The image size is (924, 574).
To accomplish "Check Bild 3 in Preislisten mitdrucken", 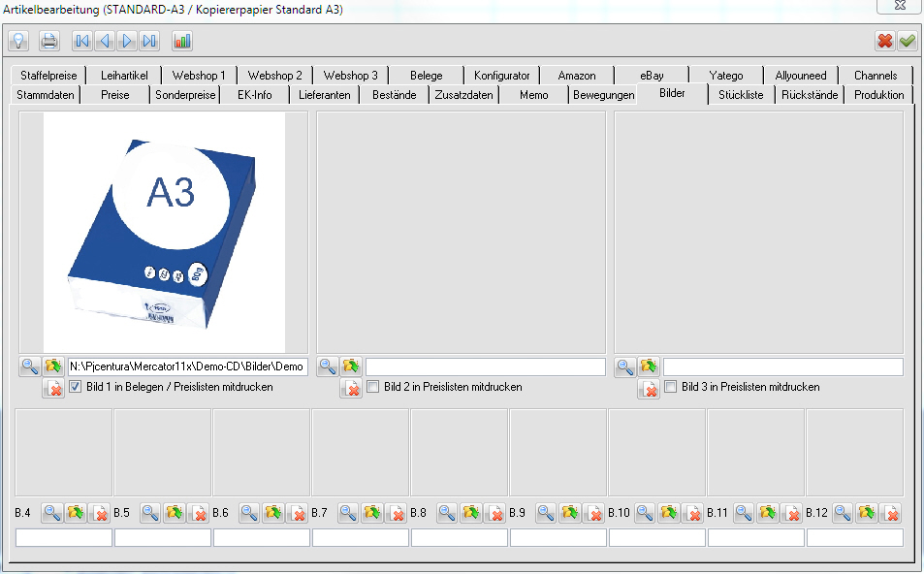I will pos(671,387).
